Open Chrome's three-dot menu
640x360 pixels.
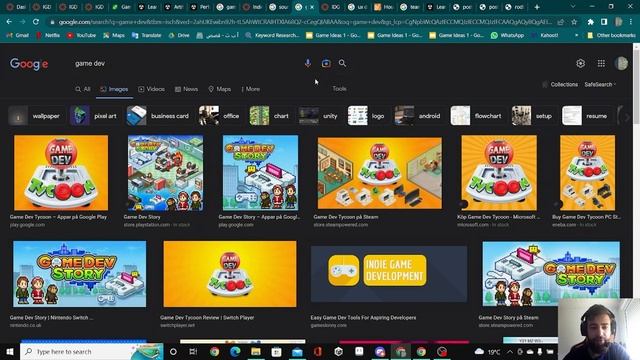pos(631,22)
